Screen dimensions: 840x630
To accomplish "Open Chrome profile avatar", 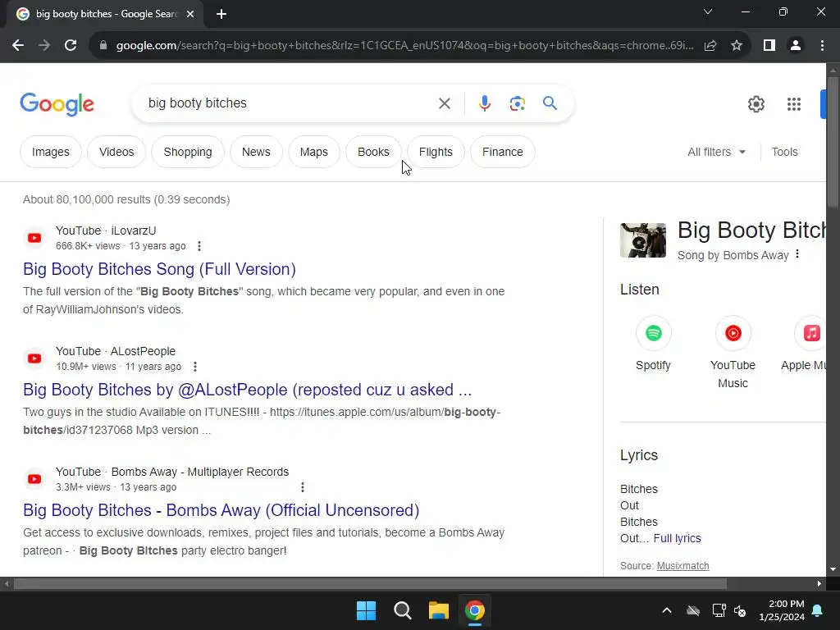I will click(x=796, y=46).
